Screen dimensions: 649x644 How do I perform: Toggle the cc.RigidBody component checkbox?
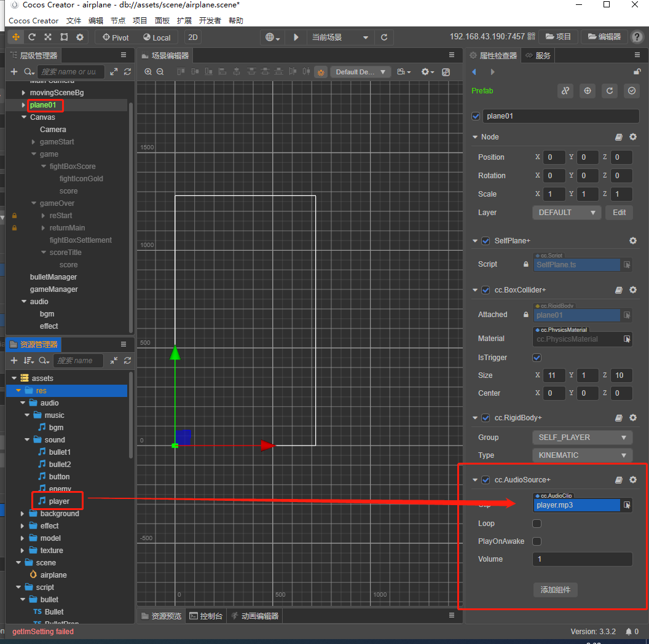pos(486,418)
